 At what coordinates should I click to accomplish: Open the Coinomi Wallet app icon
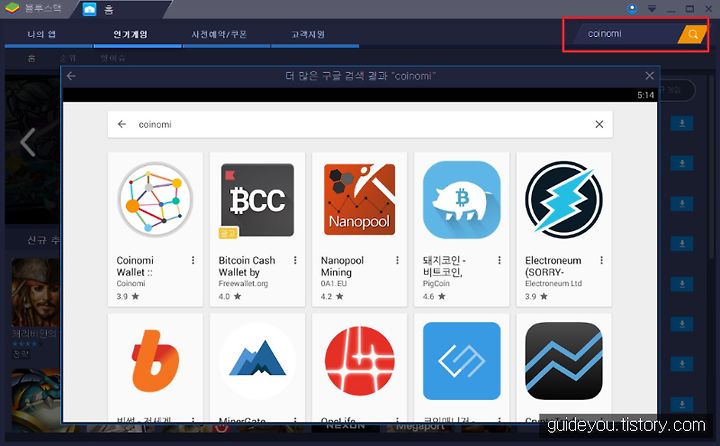[155, 200]
